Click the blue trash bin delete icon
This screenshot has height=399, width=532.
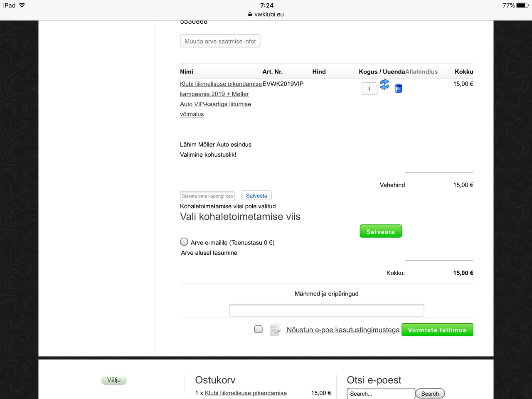(398, 89)
